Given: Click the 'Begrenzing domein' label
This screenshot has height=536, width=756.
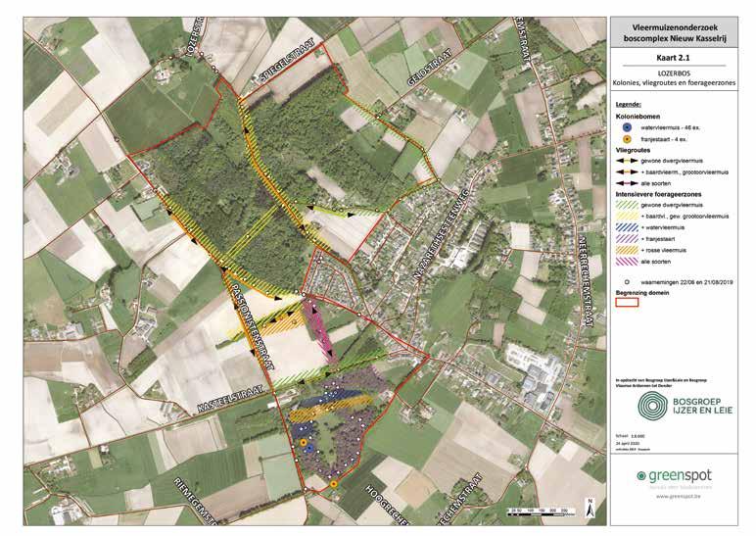Looking at the screenshot, I should pos(642,292).
